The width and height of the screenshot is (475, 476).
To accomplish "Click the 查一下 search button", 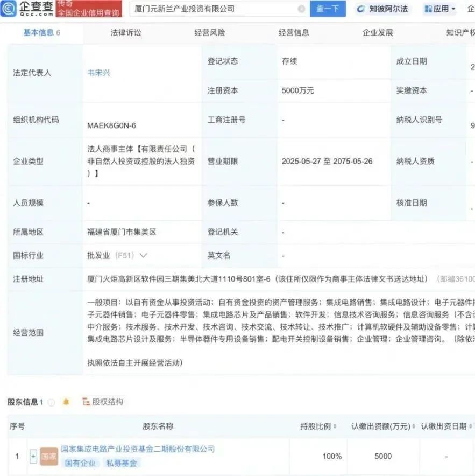I will 328,9.
